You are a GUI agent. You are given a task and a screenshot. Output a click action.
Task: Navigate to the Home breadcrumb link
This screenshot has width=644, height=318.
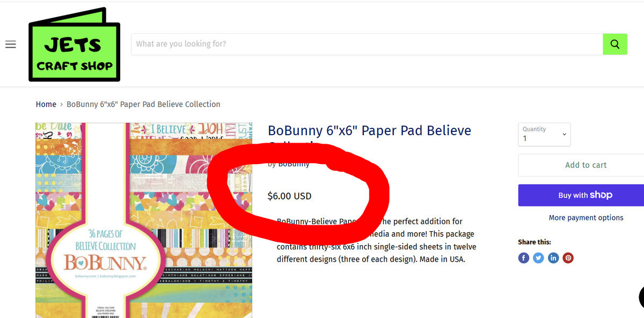46,104
